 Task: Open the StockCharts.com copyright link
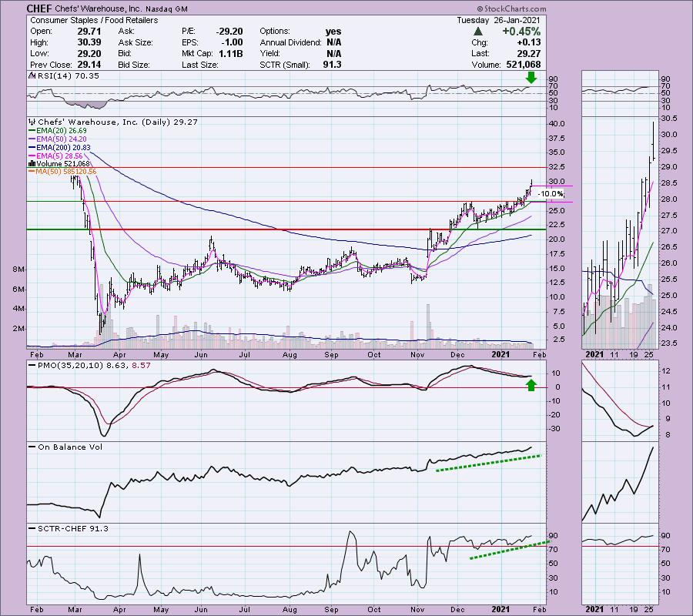pyautogui.click(x=511, y=8)
